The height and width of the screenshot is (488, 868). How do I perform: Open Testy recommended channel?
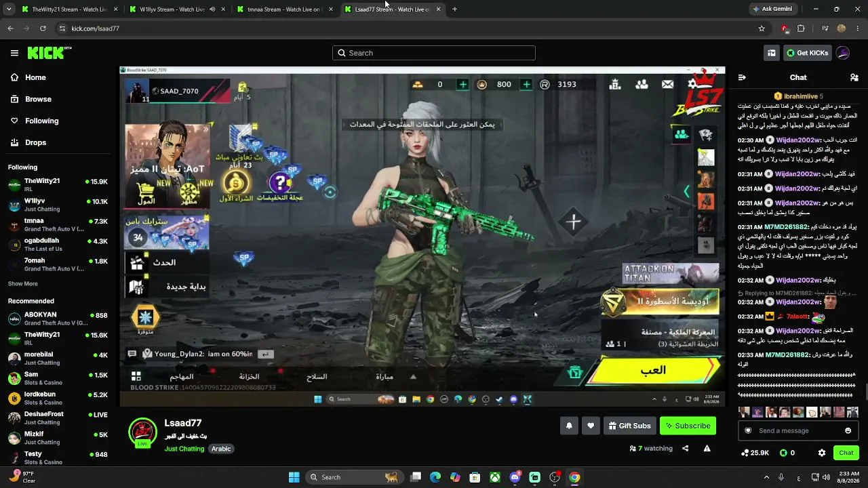pos(58,457)
